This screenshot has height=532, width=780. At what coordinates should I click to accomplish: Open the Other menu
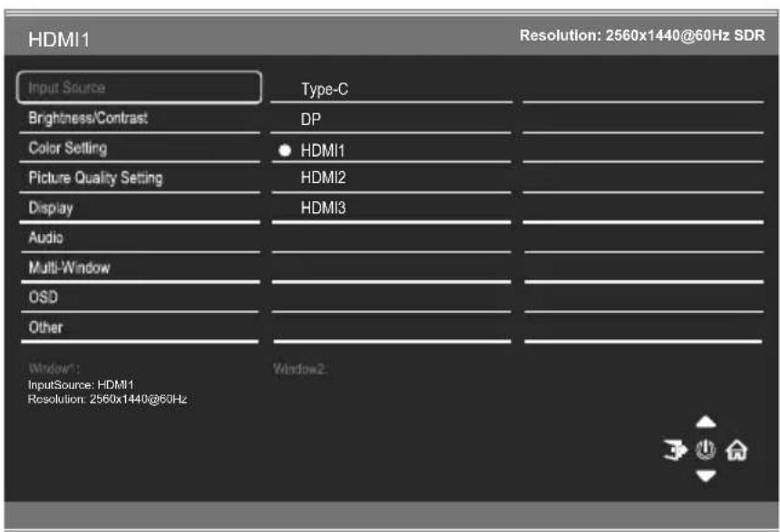(x=140, y=327)
